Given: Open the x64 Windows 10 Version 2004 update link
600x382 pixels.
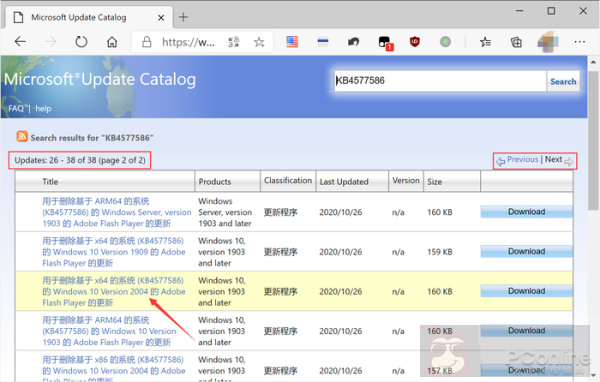Looking at the screenshot, I should click(114, 291).
